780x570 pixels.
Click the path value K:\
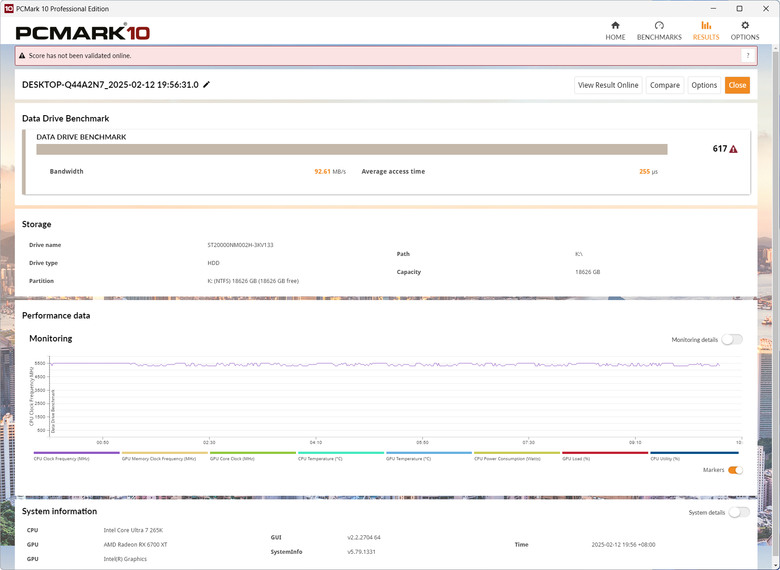click(x=579, y=254)
